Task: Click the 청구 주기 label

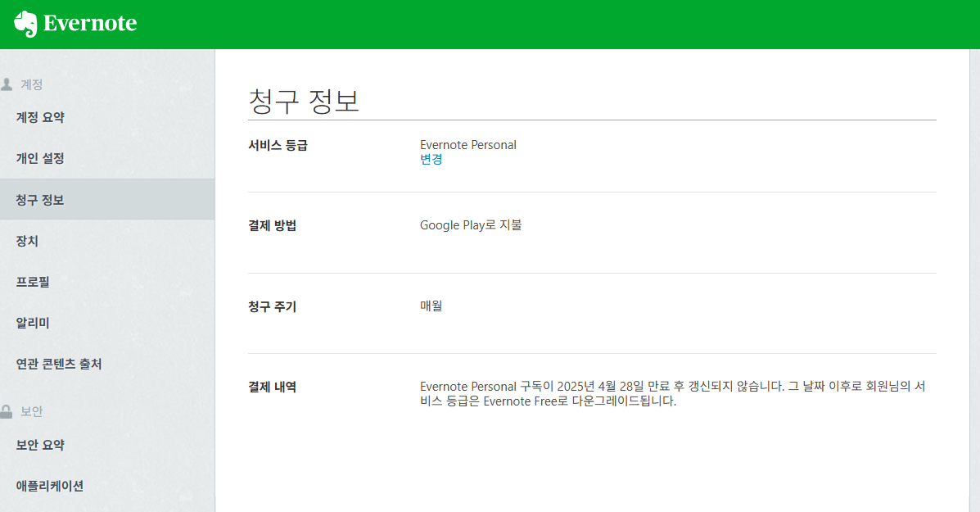Action: pyautogui.click(x=273, y=306)
